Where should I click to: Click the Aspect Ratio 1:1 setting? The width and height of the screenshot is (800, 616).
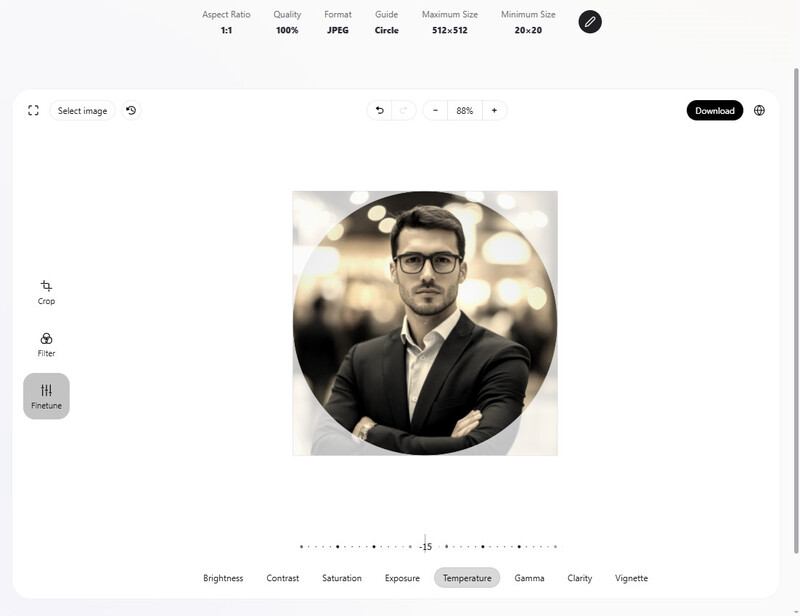(x=226, y=22)
